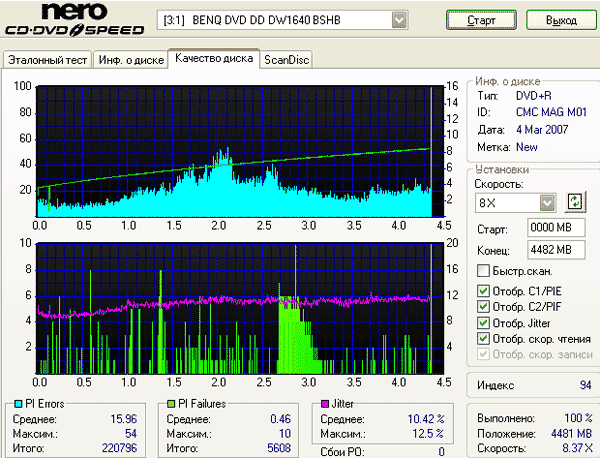This screenshot has height=458, width=600.
Task: Click the PI Errors total 220796
Action: (x=119, y=448)
